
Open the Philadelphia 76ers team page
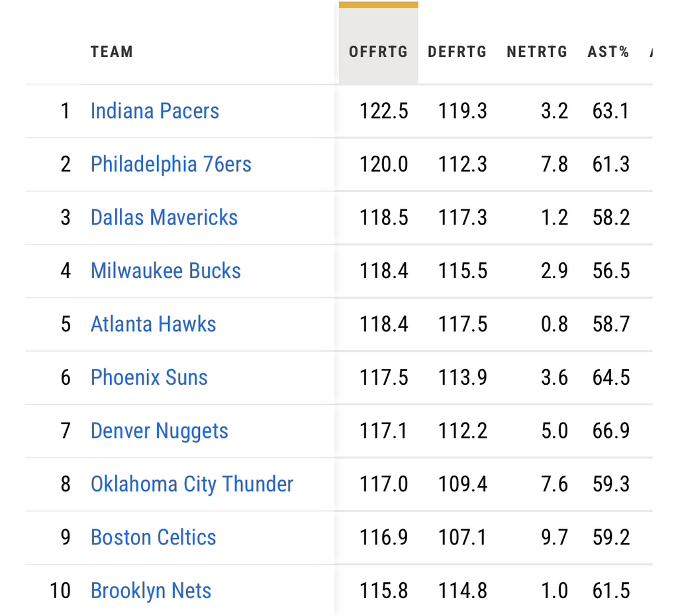[171, 164]
